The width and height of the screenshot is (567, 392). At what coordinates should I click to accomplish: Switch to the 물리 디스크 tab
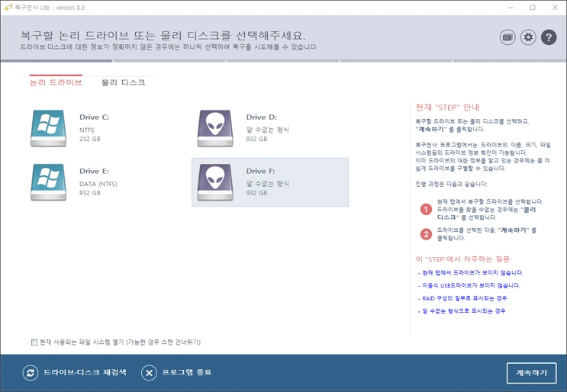coord(124,82)
